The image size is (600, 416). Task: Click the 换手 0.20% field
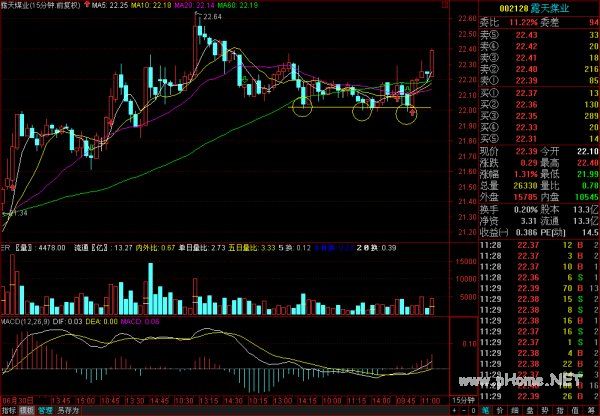(x=509, y=210)
